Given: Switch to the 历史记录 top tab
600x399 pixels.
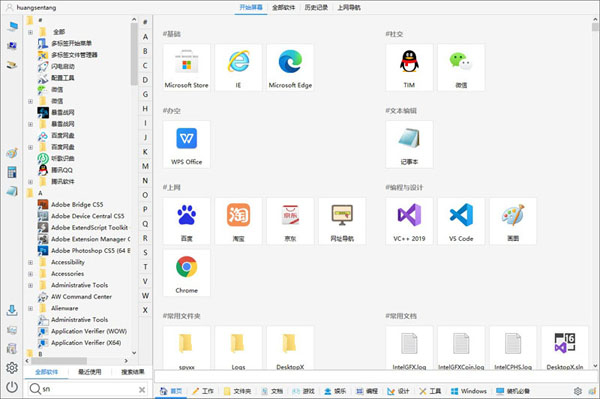Looking at the screenshot, I should point(316,7).
